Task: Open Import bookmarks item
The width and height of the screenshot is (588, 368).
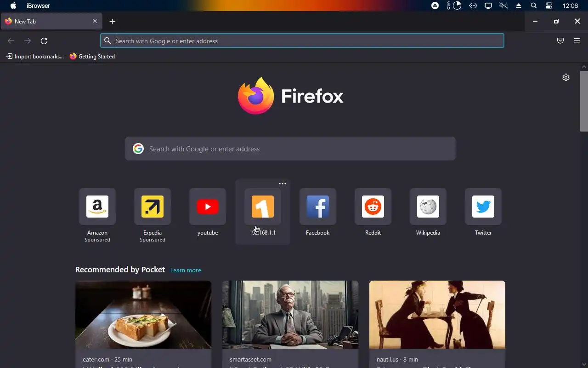Action: pyautogui.click(x=35, y=56)
